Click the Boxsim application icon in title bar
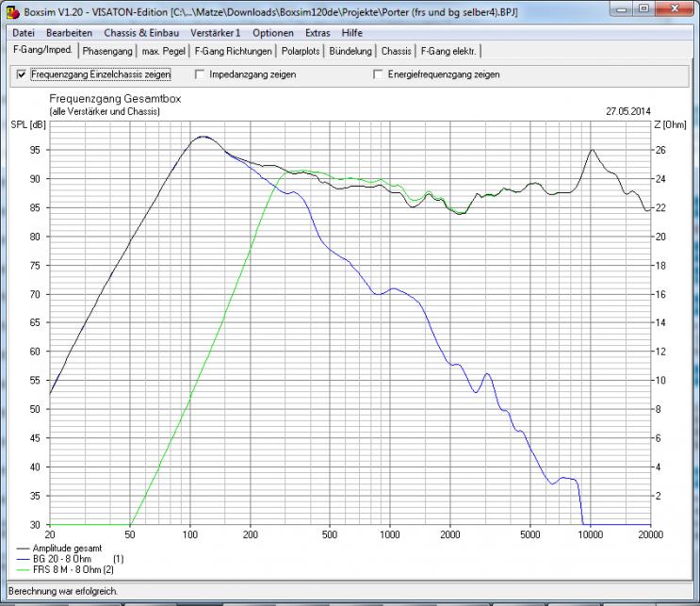The height and width of the screenshot is (606, 700). (x=11, y=9)
